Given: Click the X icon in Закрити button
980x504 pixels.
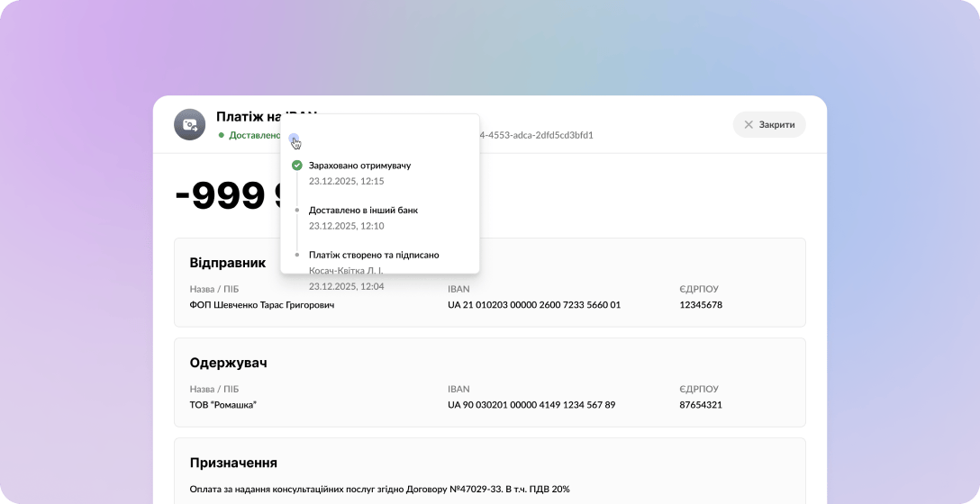Looking at the screenshot, I should click(x=749, y=125).
